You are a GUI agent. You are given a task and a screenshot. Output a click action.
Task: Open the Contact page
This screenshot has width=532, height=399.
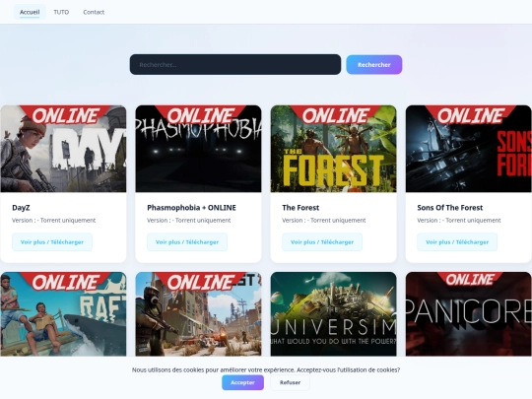pyautogui.click(x=94, y=12)
